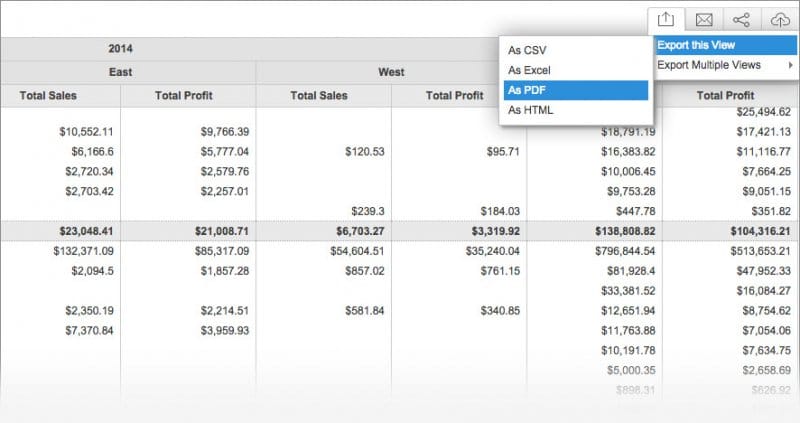This screenshot has height=423, width=800.
Task: Click Total Sales header under East
Action: pyautogui.click(x=48, y=96)
